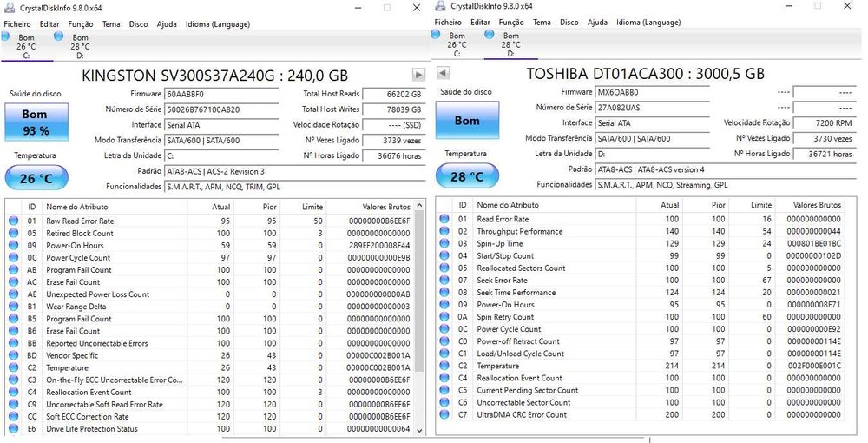Select Uncorrectable Sector Count row
Viewport: 868px width, 443px height.
click(x=641, y=402)
